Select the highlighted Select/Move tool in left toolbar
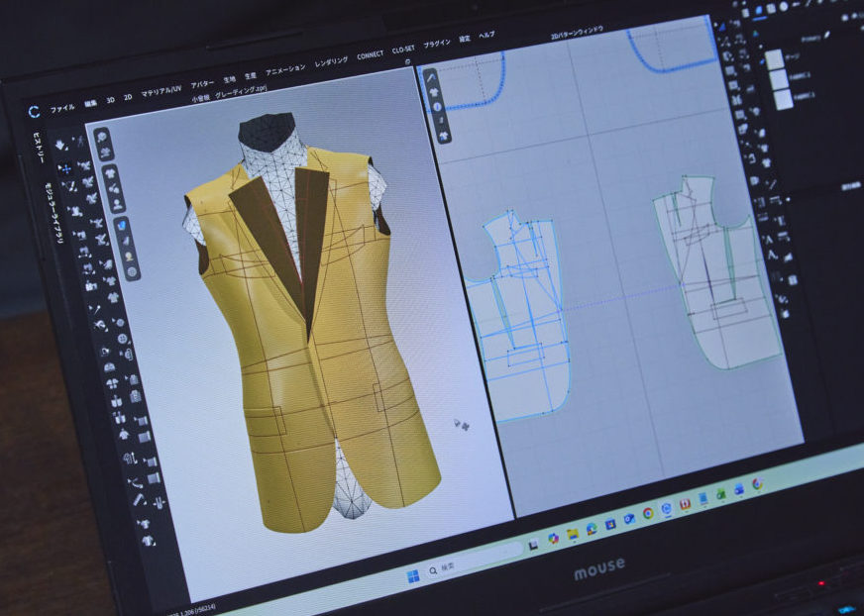 coord(65,169)
